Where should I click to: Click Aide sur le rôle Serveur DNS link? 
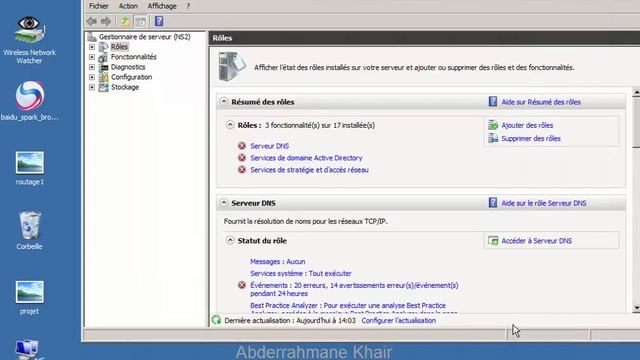coord(544,203)
